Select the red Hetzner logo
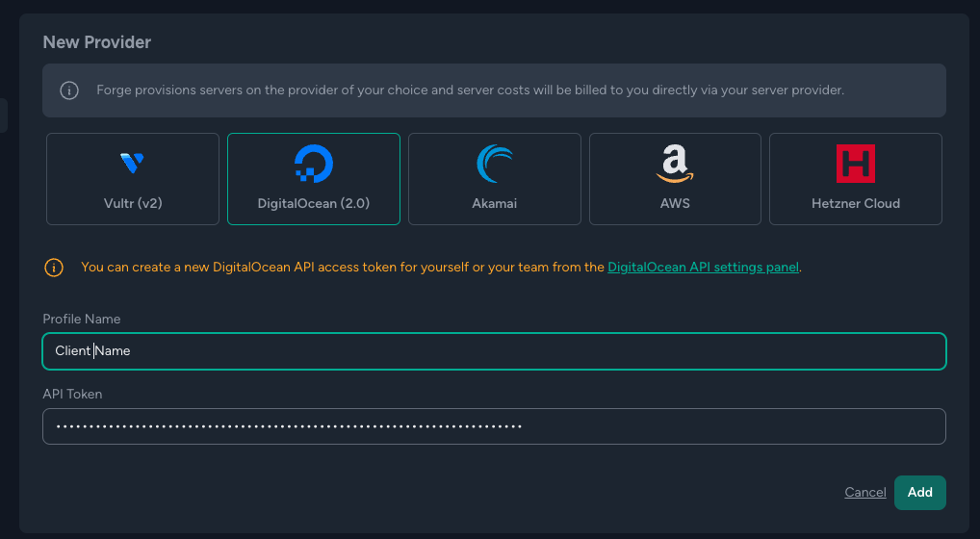980x539 pixels. tap(855, 164)
